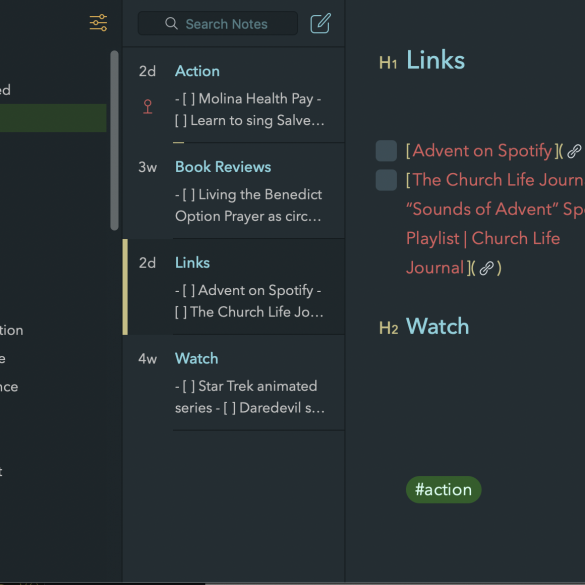The image size is (585, 585).
Task: Check the Advent on Spotify checkbox
Action: point(386,151)
